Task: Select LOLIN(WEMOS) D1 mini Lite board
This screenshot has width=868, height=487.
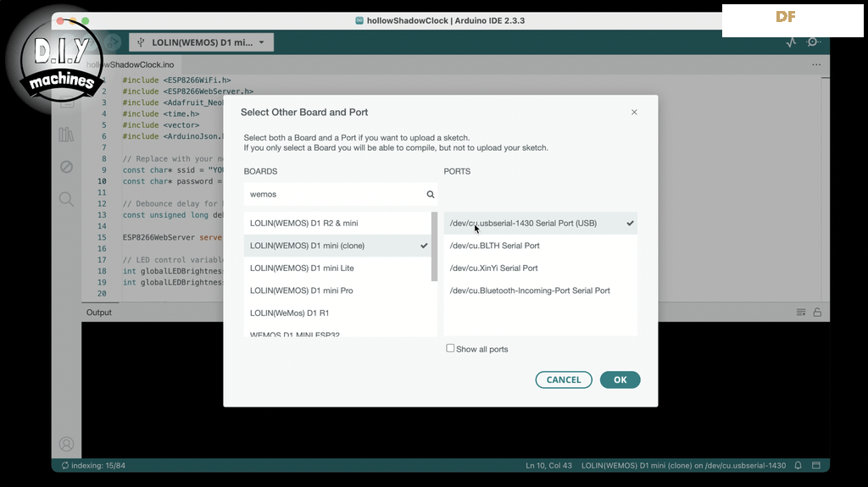Action: click(337, 268)
